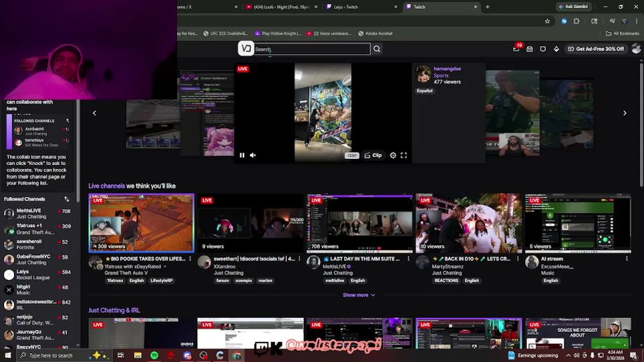Open XXandroo stream thumbnail with 9 viewers
Screen dimensions: 644x362
point(251,223)
